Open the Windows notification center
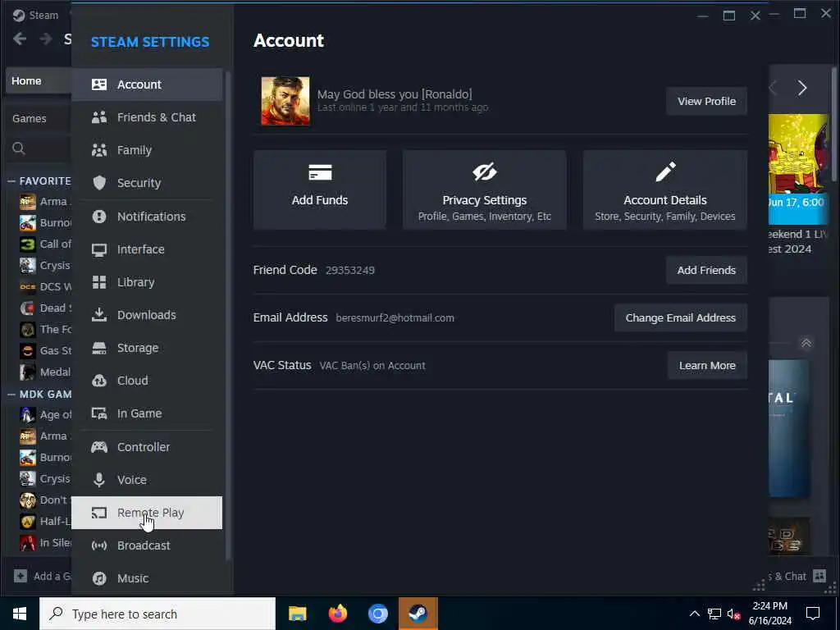This screenshot has width=840, height=630. (x=813, y=614)
